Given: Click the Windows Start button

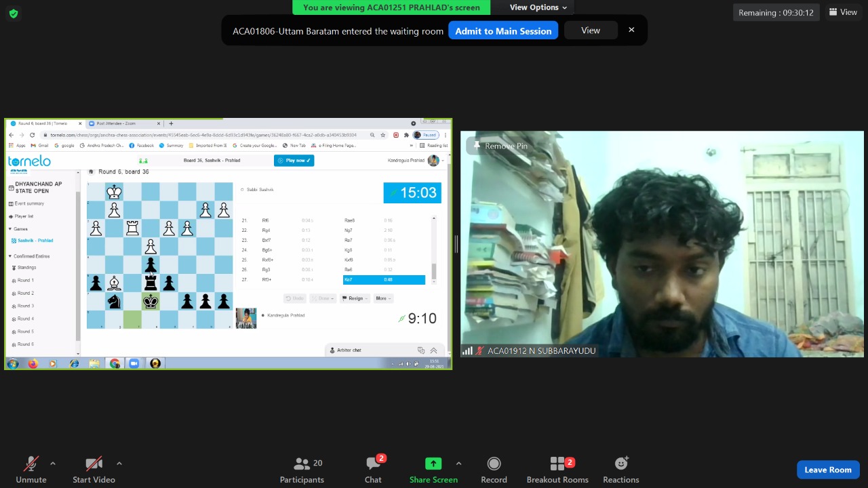Looking at the screenshot, I should click(12, 364).
